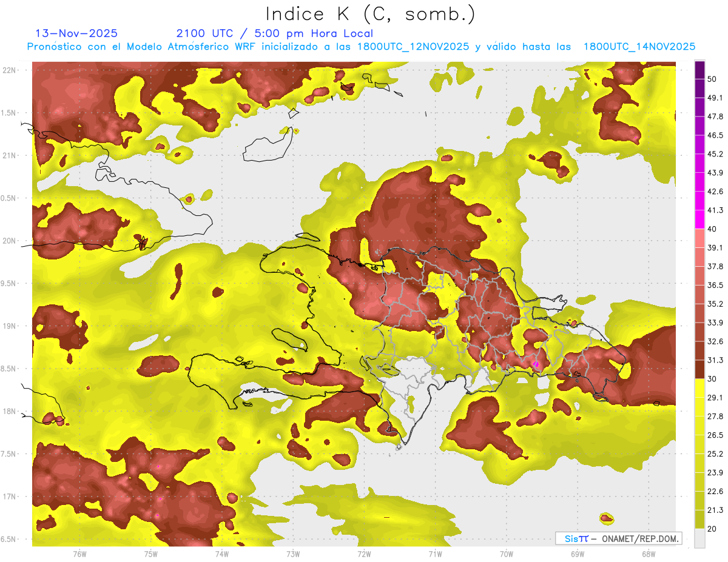This screenshot has height=562, width=728.
Task: Click the latitude label "7.5N"
Action: (9, 454)
